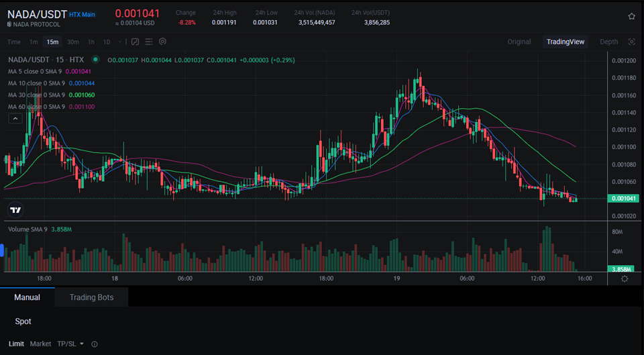Click the green market status dot

tap(95, 60)
